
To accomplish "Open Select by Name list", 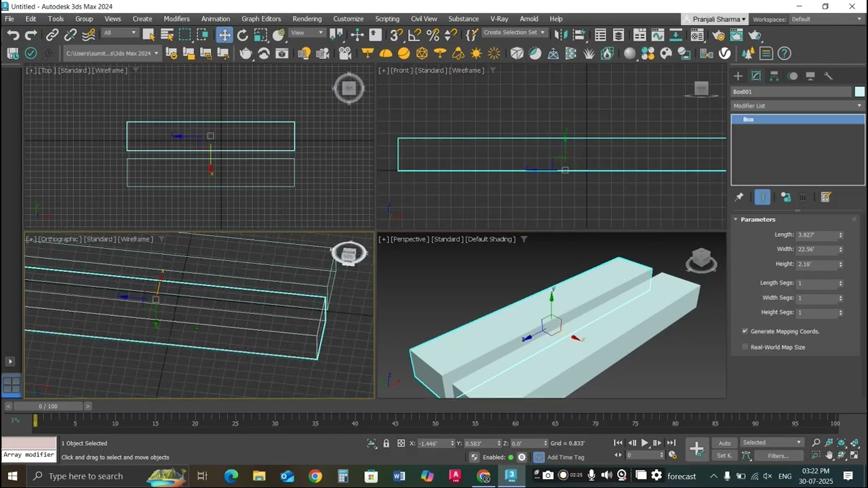I will coord(167,35).
